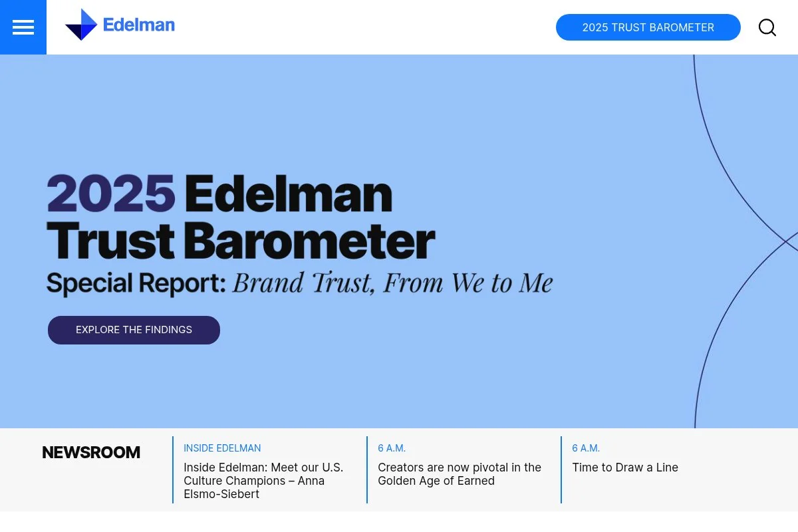
Task: Click the 6 A.M. tag above Time to Draw a Line
Action: pos(585,448)
